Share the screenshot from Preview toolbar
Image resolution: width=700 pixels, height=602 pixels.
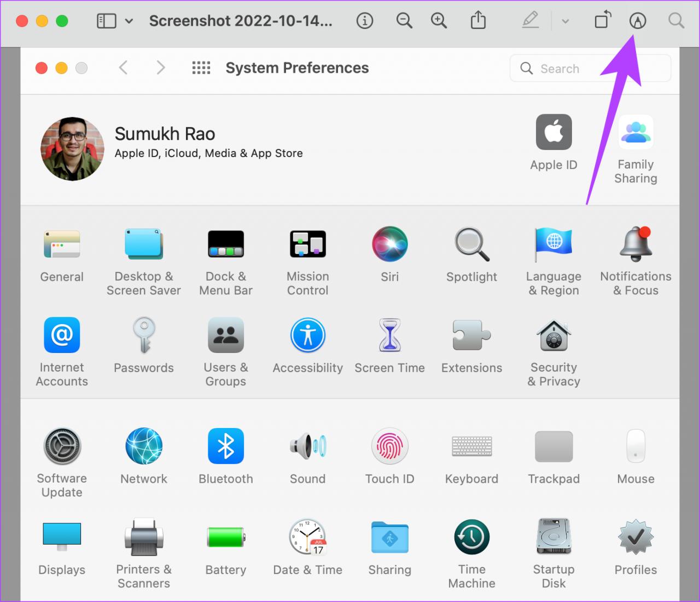tap(479, 20)
